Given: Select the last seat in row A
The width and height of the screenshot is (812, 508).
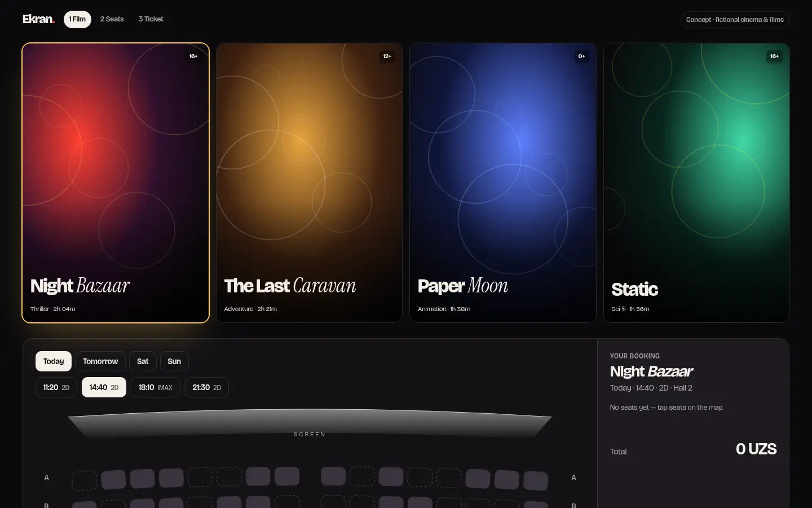Looking at the screenshot, I should pos(536,480).
